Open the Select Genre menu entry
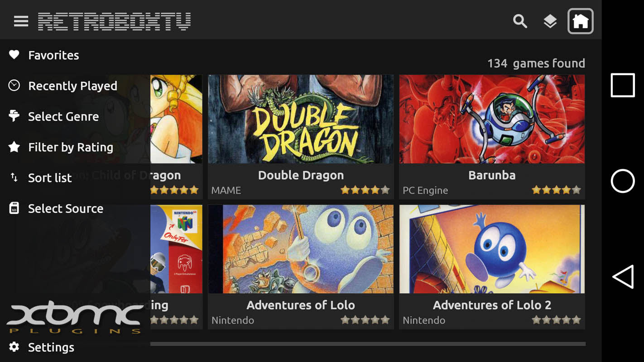Image resolution: width=644 pixels, height=362 pixels. click(x=63, y=116)
